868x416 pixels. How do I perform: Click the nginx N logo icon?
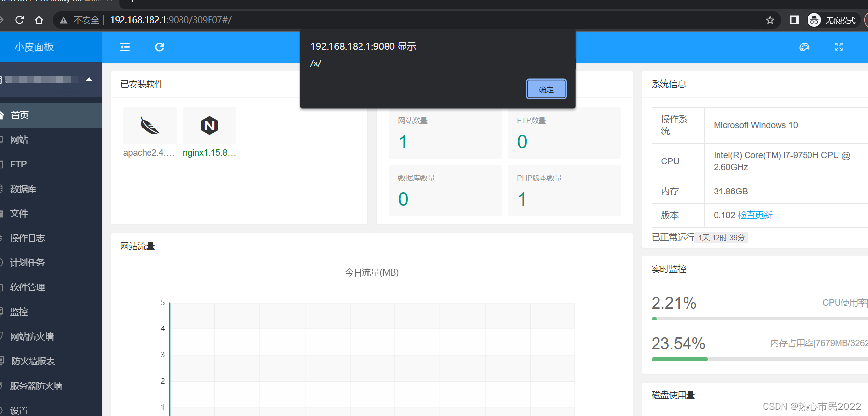(x=210, y=126)
